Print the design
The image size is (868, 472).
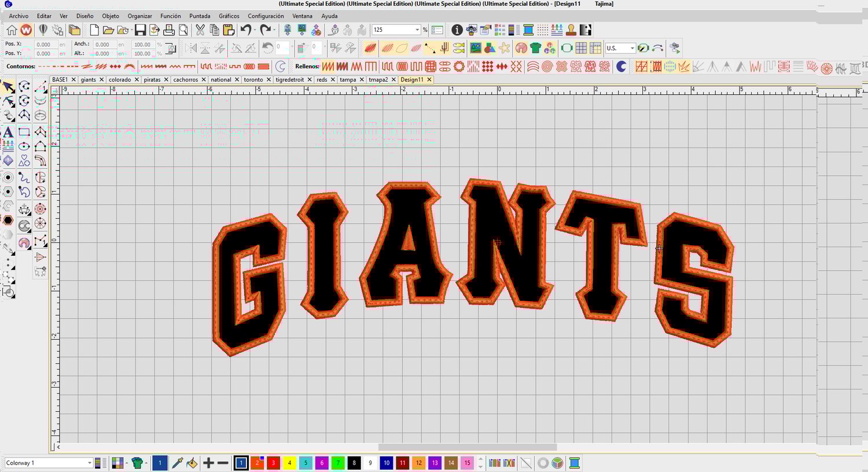coord(169,30)
